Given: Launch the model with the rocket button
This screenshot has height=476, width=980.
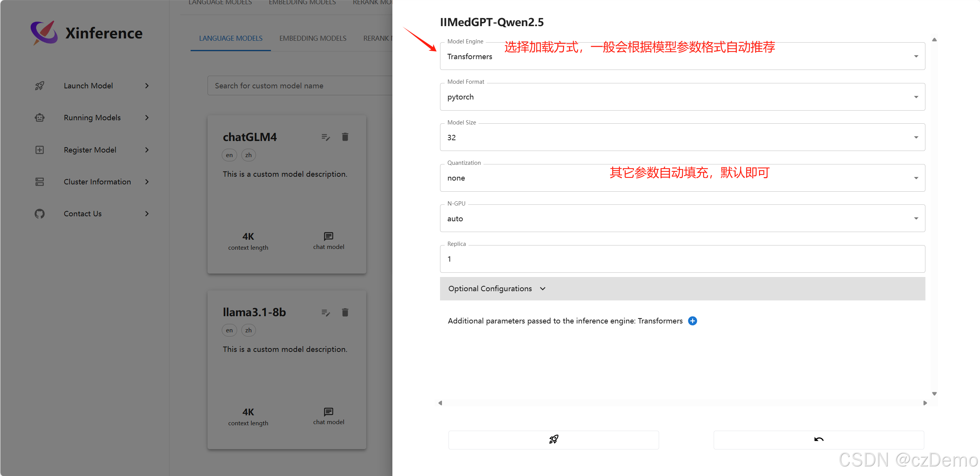Looking at the screenshot, I should [x=553, y=440].
